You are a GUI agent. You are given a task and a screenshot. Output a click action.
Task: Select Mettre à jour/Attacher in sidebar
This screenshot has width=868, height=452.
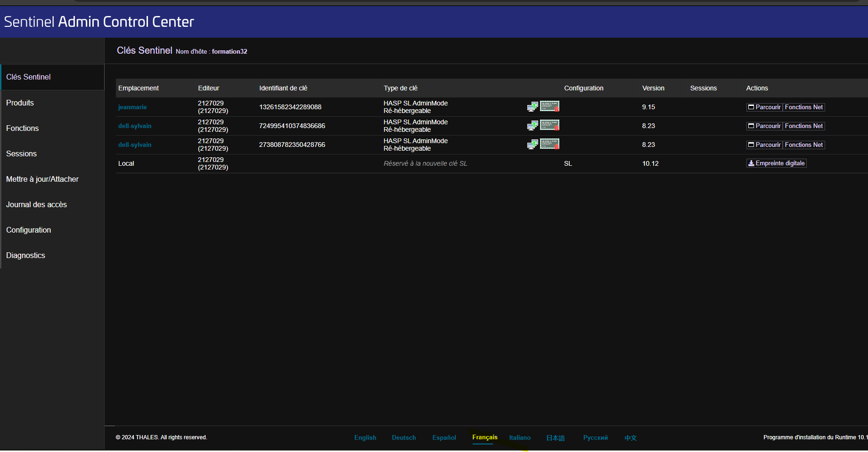tap(52, 179)
